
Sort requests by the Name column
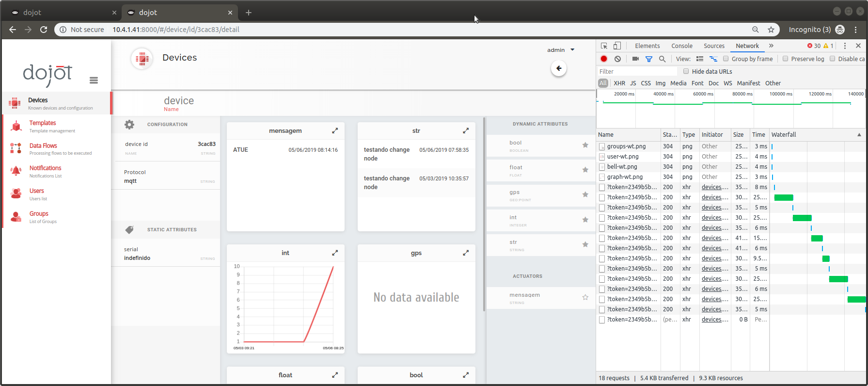[x=629, y=135]
